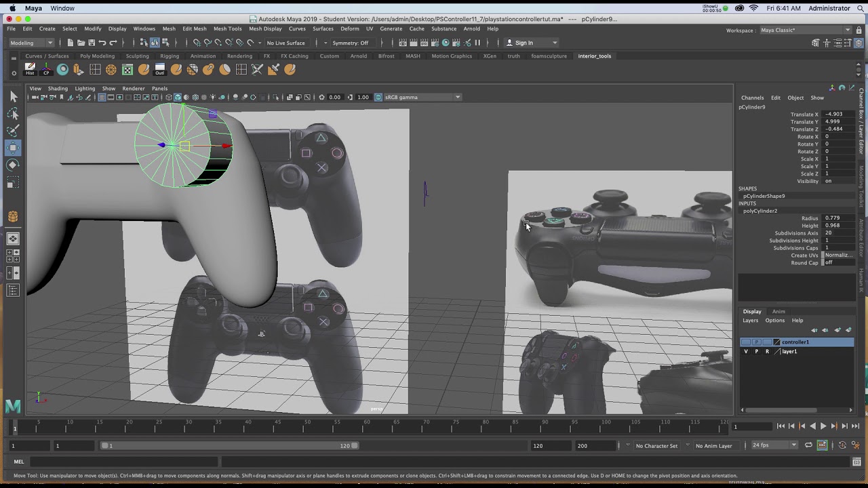Image resolution: width=868 pixels, height=488 pixels.
Task: Toggle visibility box of controller1 layer
Action: pos(746,342)
